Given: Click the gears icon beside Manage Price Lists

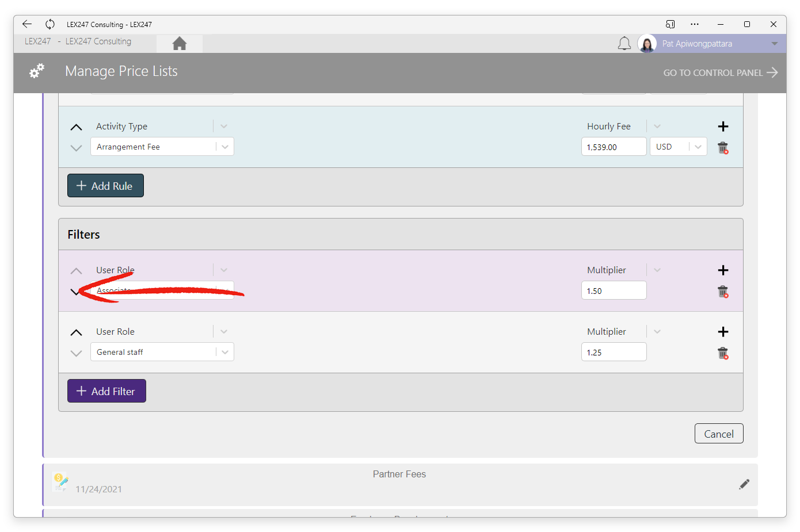Looking at the screenshot, I should (x=37, y=71).
